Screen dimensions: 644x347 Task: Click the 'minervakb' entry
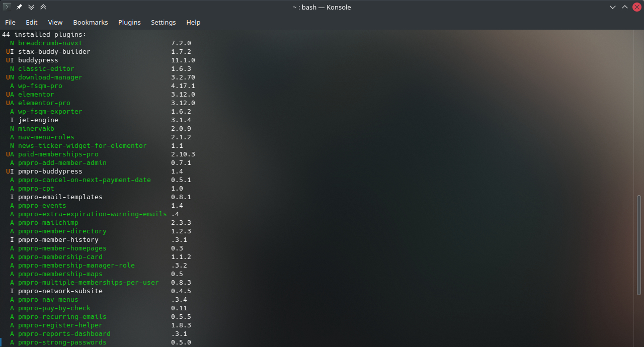tap(36, 129)
